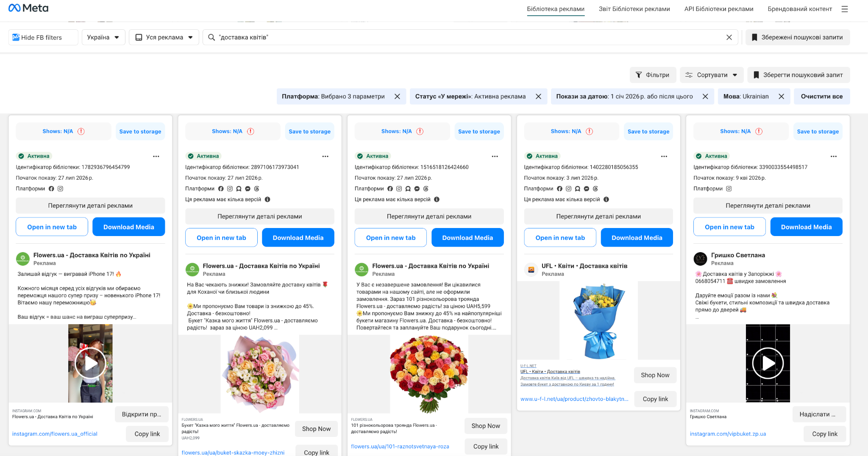Expand the Україна country dropdown
The height and width of the screenshot is (456, 868).
click(x=103, y=37)
